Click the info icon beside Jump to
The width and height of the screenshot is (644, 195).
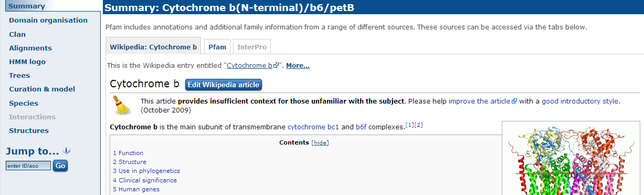67,151
